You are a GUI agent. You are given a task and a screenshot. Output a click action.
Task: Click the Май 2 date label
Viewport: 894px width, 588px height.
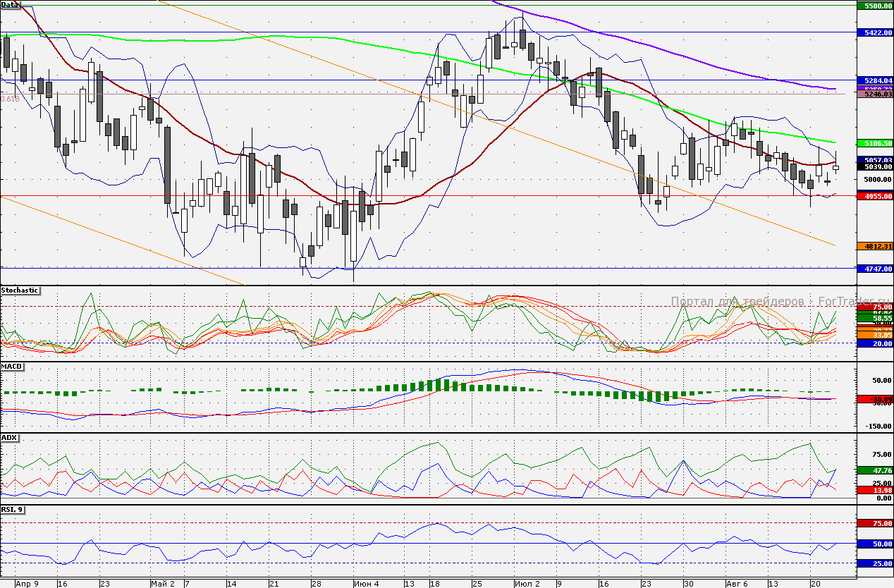coord(163,584)
